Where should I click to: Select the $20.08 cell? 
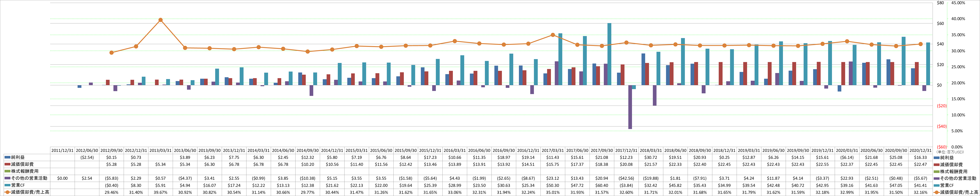tap(626, 164)
